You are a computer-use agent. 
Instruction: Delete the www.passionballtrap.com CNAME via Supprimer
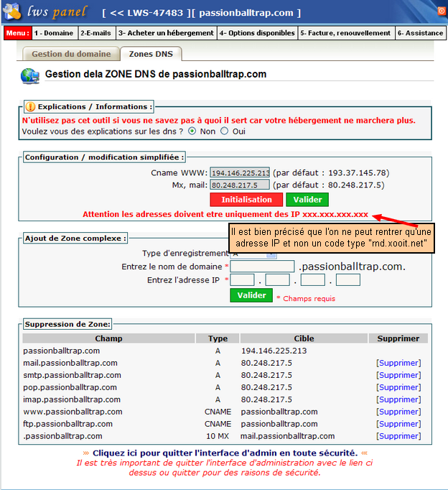pos(398,412)
